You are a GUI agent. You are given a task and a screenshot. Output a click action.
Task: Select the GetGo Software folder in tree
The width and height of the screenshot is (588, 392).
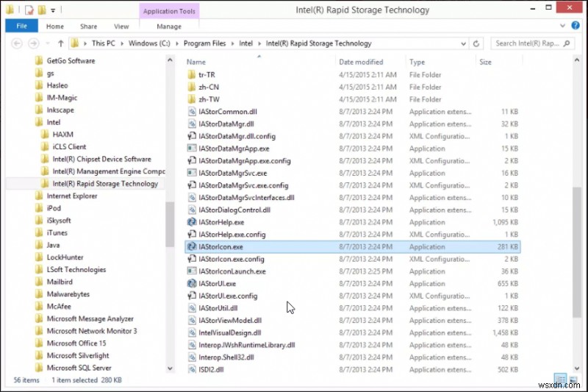click(x=71, y=61)
